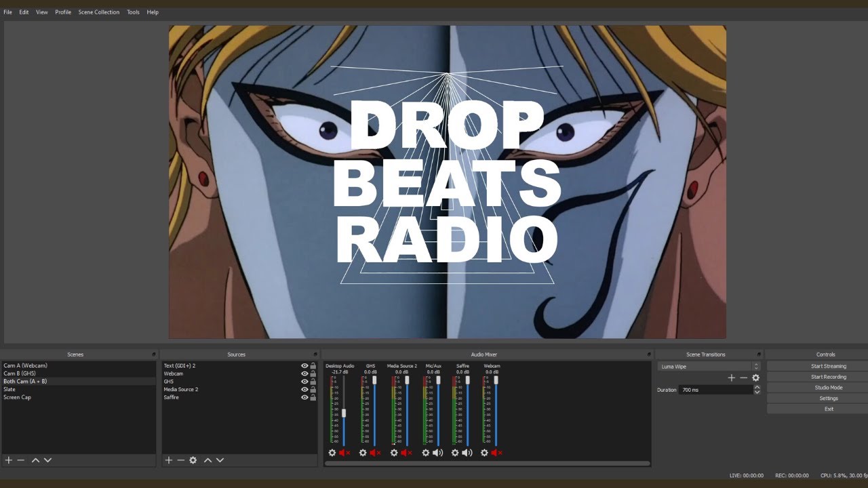Toggle lock on Saffire source

(x=313, y=398)
